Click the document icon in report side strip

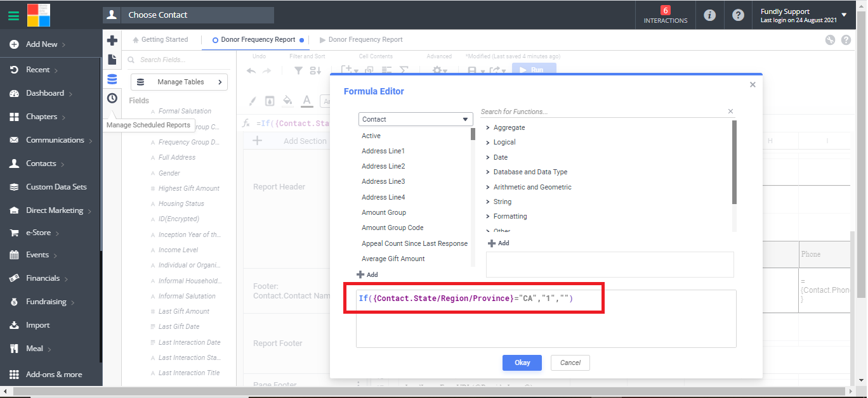click(x=112, y=60)
